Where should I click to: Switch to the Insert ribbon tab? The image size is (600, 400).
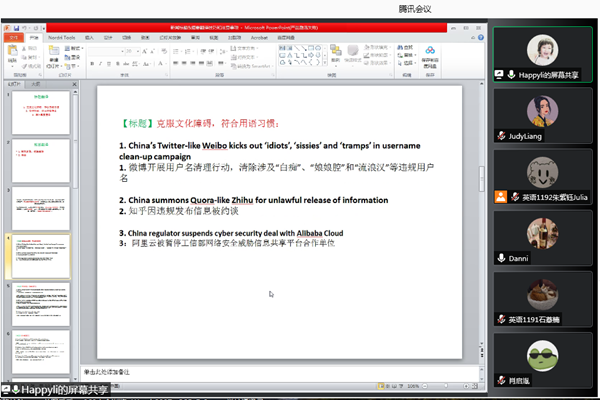[89, 38]
